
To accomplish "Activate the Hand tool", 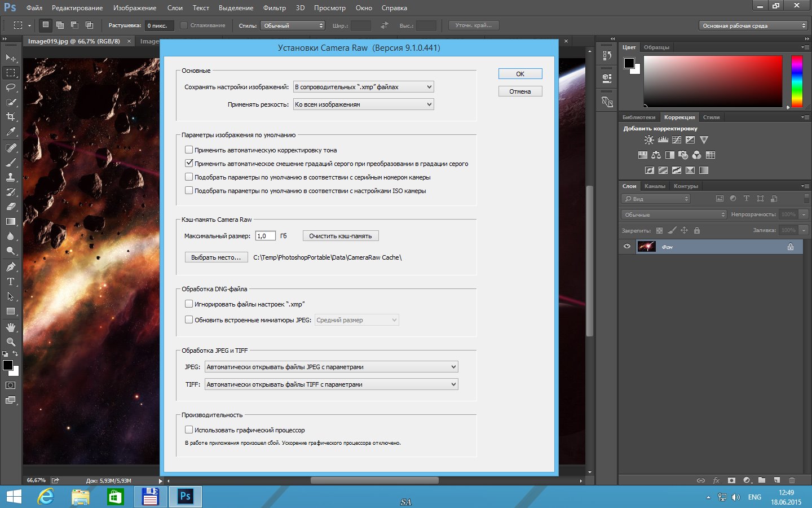I will pyautogui.click(x=11, y=327).
